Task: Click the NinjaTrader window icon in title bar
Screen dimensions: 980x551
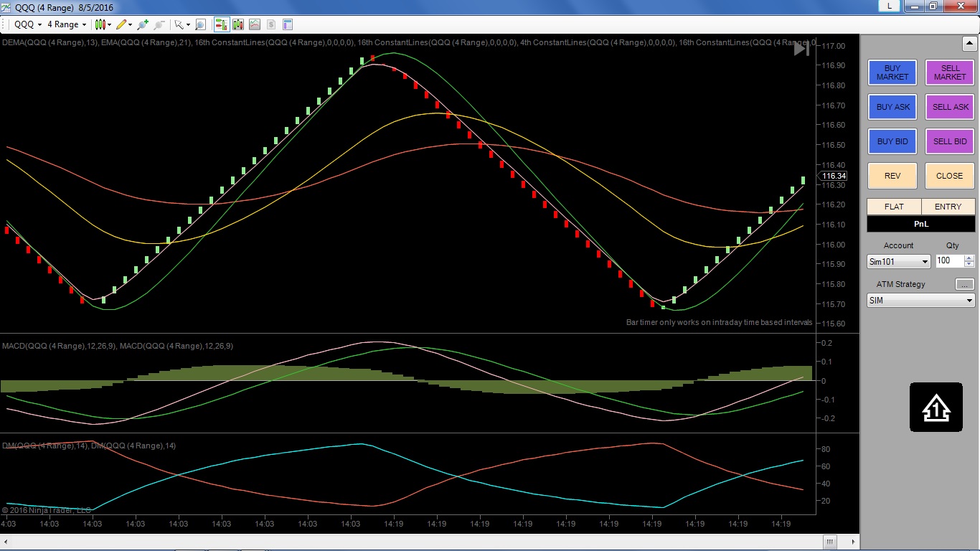Action: pyautogui.click(x=7, y=6)
